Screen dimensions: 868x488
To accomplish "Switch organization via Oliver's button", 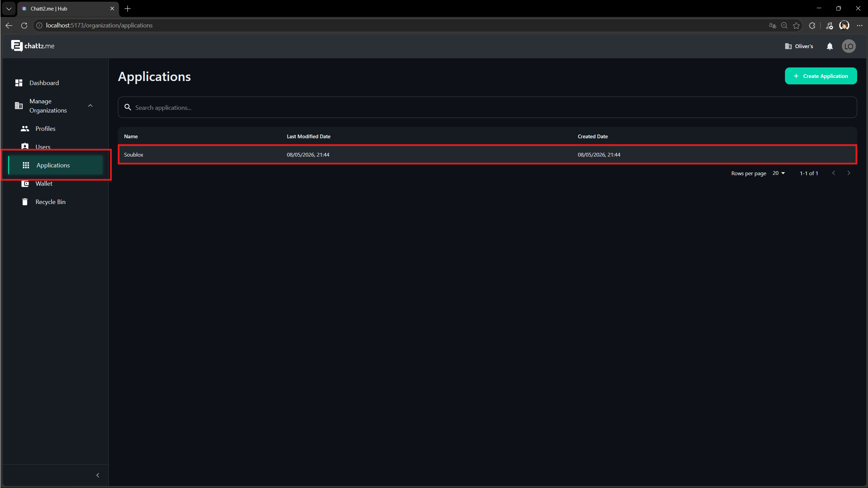I will (799, 46).
